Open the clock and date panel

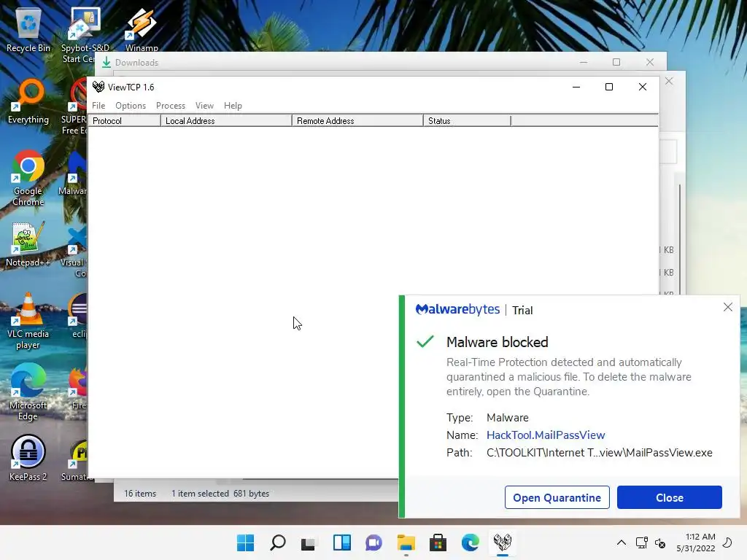[x=695, y=542]
